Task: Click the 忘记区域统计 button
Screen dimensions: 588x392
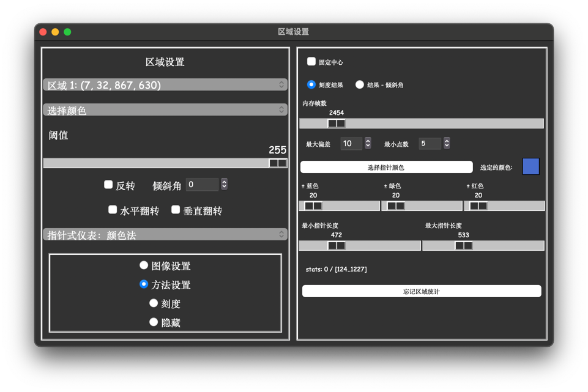Action: (x=422, y=291)
